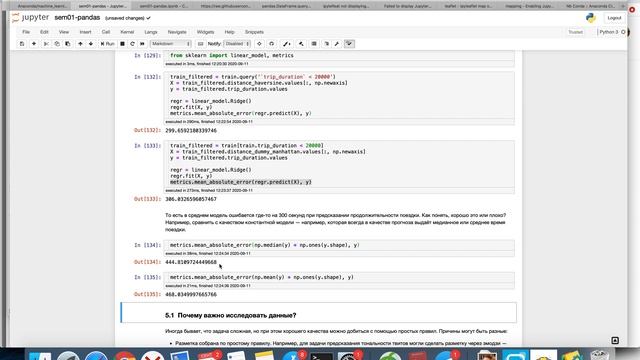
Task: Open the Edit menu
Action: 44,32
